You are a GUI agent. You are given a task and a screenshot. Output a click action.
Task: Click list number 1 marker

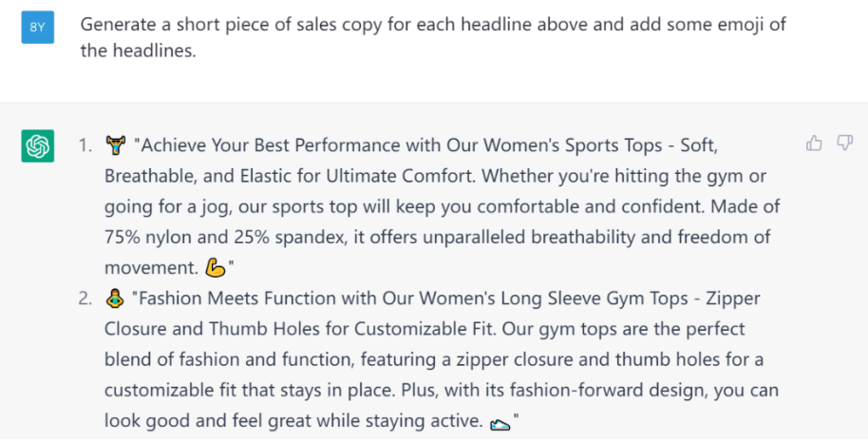85,145
